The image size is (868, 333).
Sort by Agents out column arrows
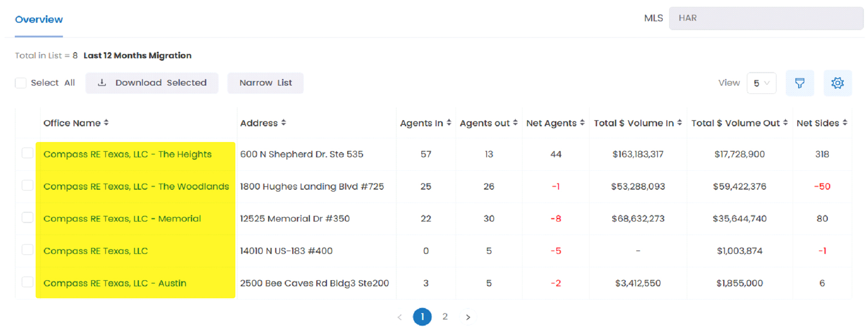coord(515,123)
